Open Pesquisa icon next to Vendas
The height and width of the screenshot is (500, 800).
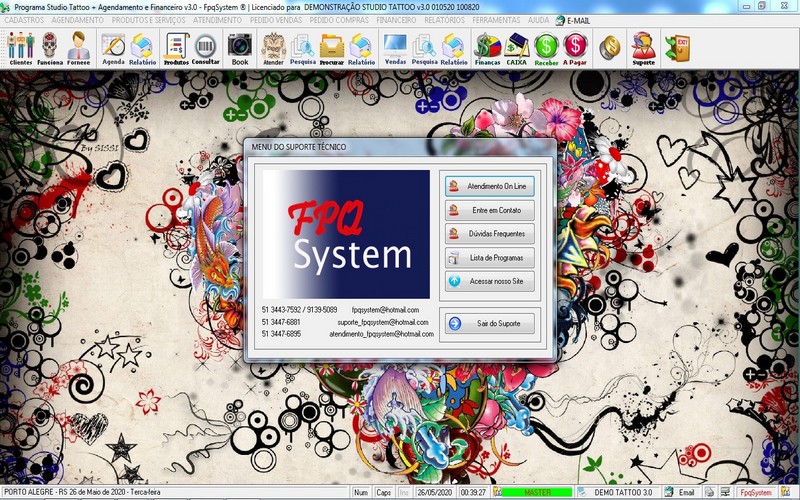(424, 48)
